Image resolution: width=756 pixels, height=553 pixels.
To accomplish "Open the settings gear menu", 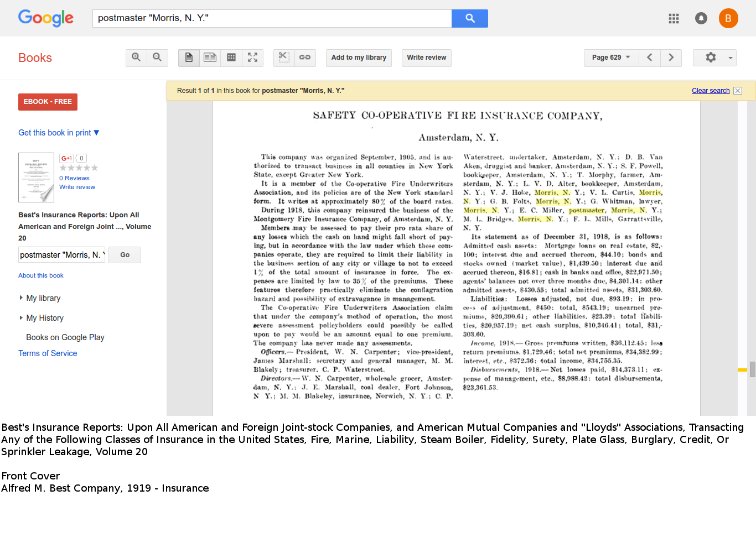I will coord(714,58).
